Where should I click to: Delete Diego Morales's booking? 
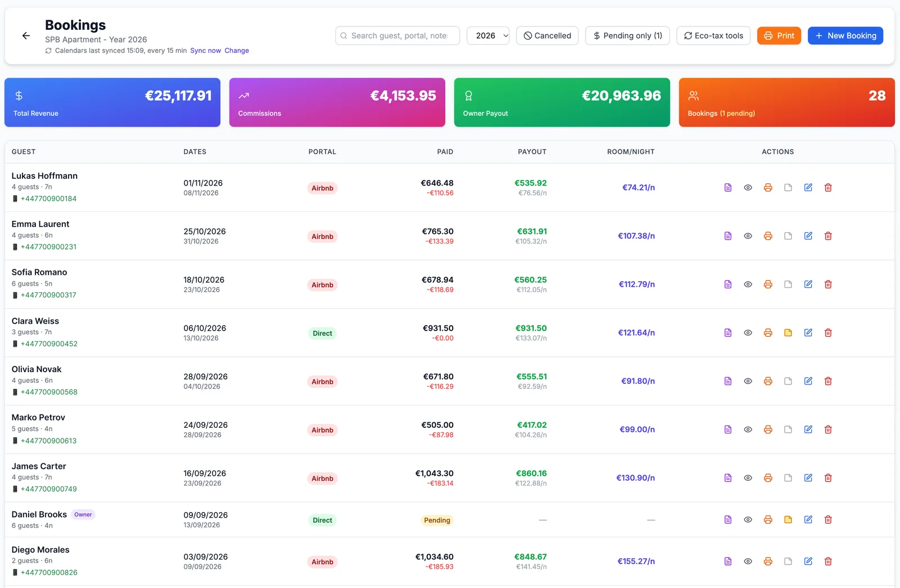(828, 562)
